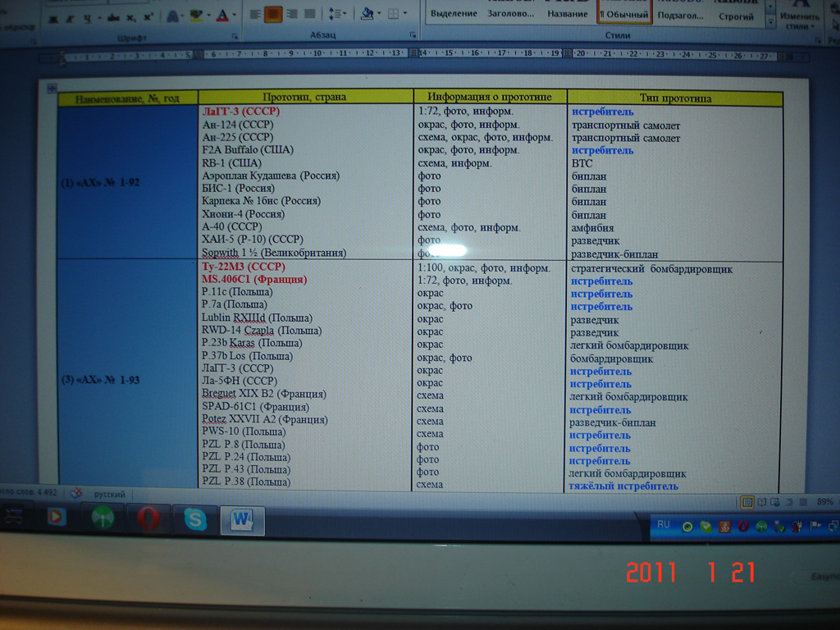Viewport: 840px width, 630px height.
Task: Click the русский language indicator in status bar
Action: (110, 495)
